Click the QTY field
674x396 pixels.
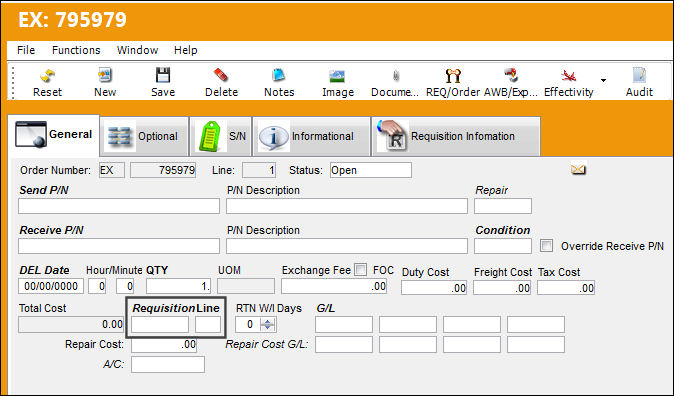tap(178, 286)
